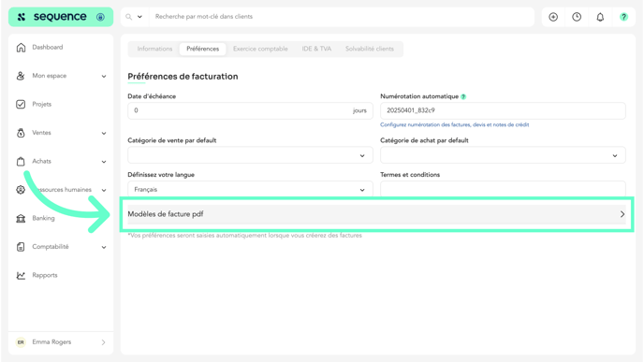The width and height of the screenshot is (644, 362).
Task: Open the search filter dropdown arrow
Action: coord(139,17)
